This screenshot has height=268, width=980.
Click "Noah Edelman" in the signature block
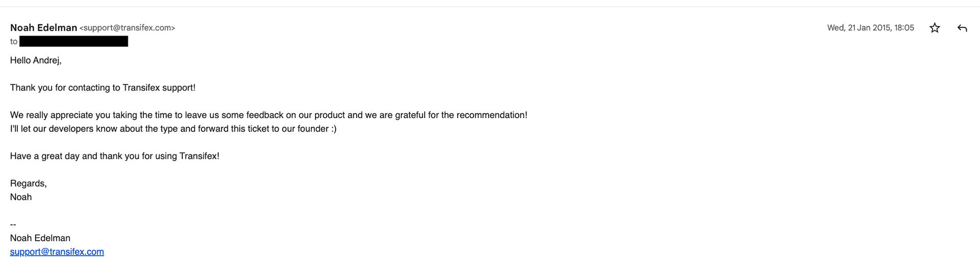coord(40,238)
